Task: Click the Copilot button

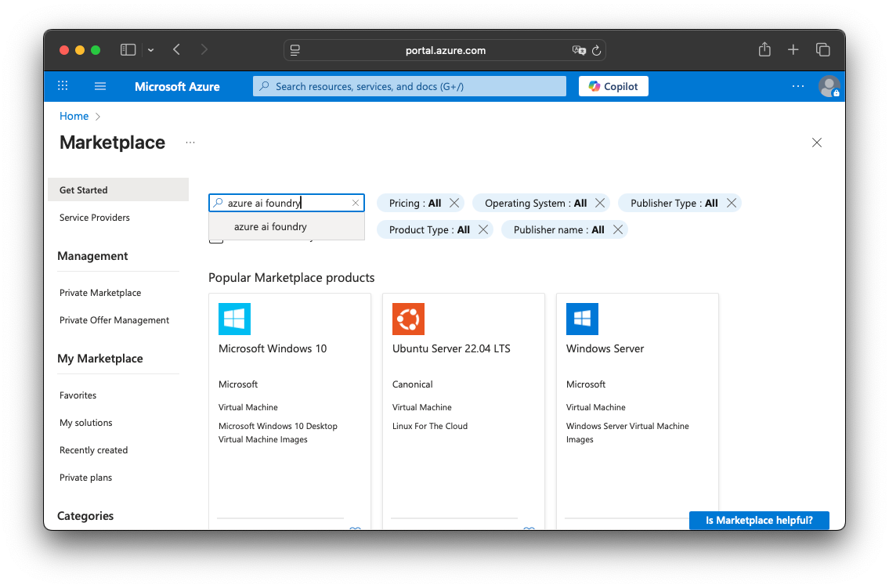Action: (613, 86)
